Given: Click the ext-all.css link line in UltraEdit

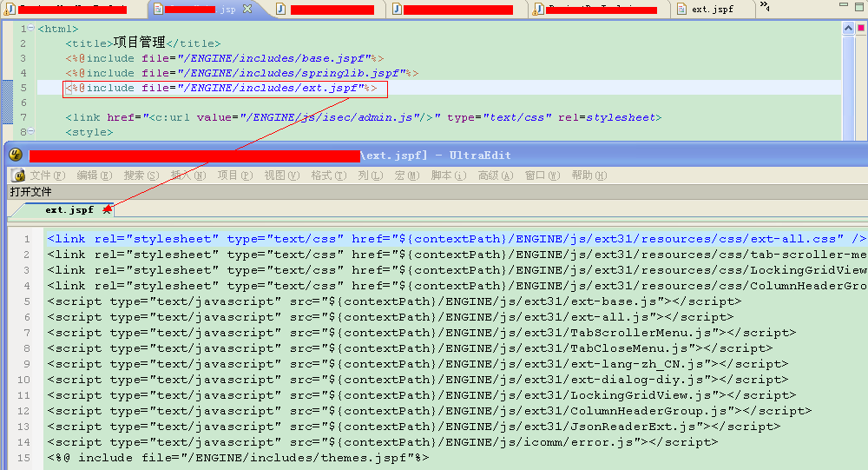Looking at the screenshot, I should click(x=457, y=239).
